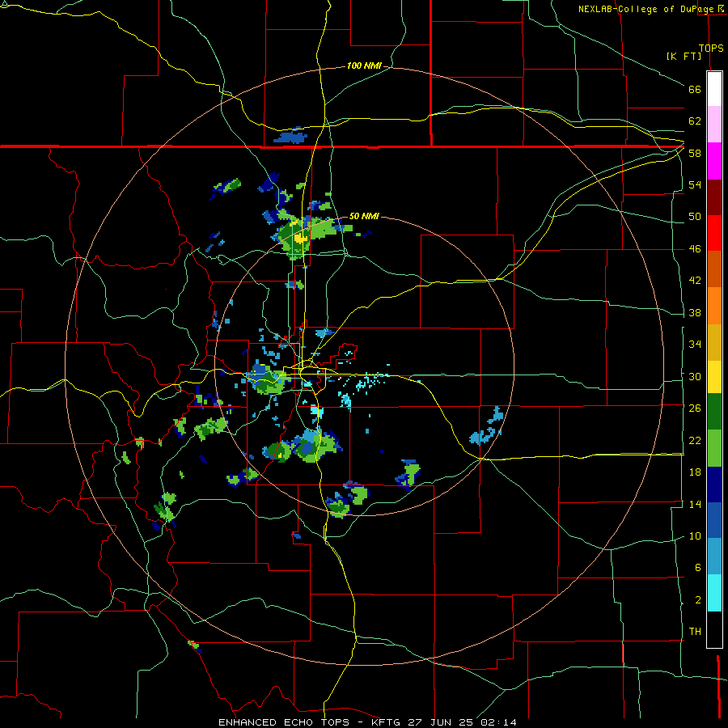Select the '46' scale label
Screen dimensions: 728x728
[x=695, y=249]
